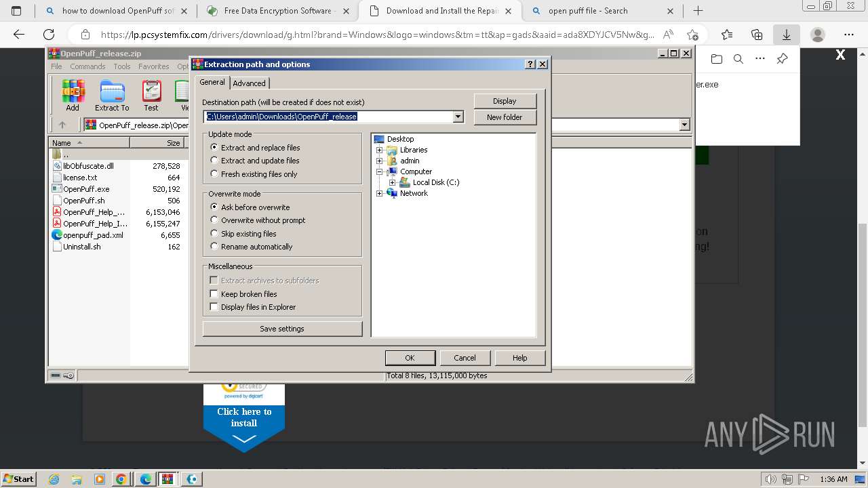Enable Display files in Explorer checkbox
Viewport: 868px width, 488px height.
click(214, 307)
